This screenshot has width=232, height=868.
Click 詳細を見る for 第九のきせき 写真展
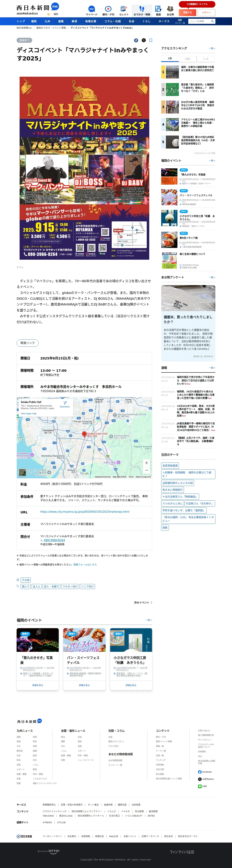pyautogui.click(x=37, y=685)
